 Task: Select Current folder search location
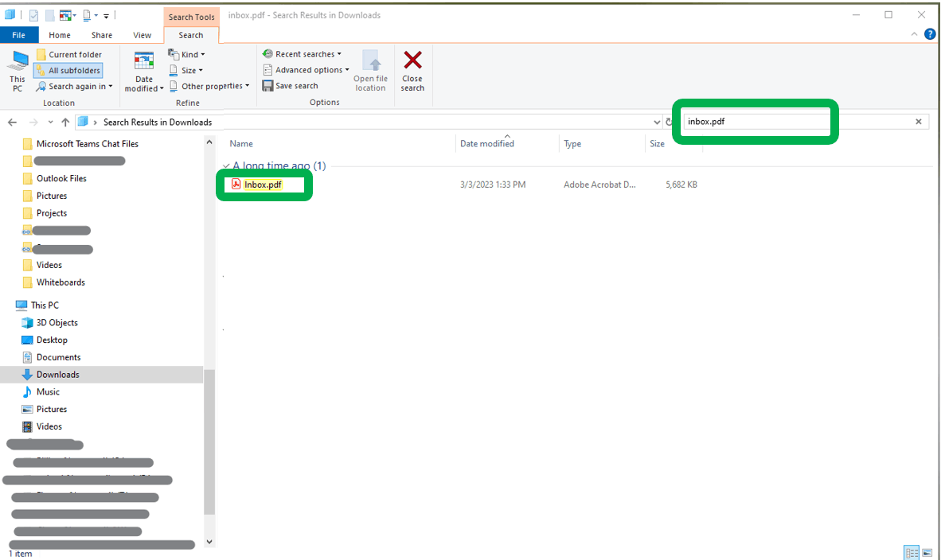pyautogui.click(x=68, y=54)
